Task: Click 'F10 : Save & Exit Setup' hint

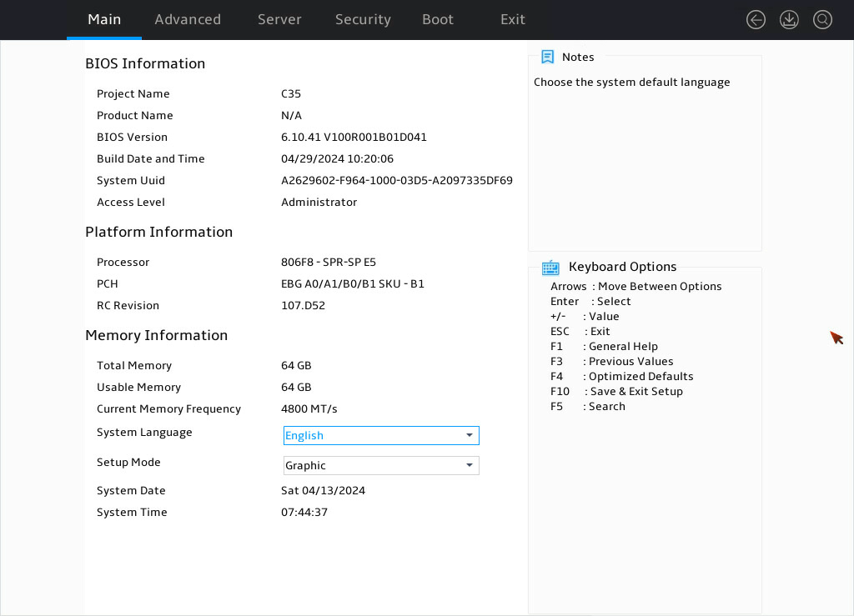Action: pos(616,391)
